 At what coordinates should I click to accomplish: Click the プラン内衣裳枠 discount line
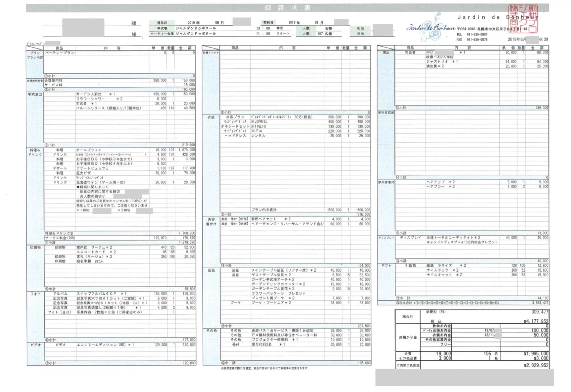point(264,210)
